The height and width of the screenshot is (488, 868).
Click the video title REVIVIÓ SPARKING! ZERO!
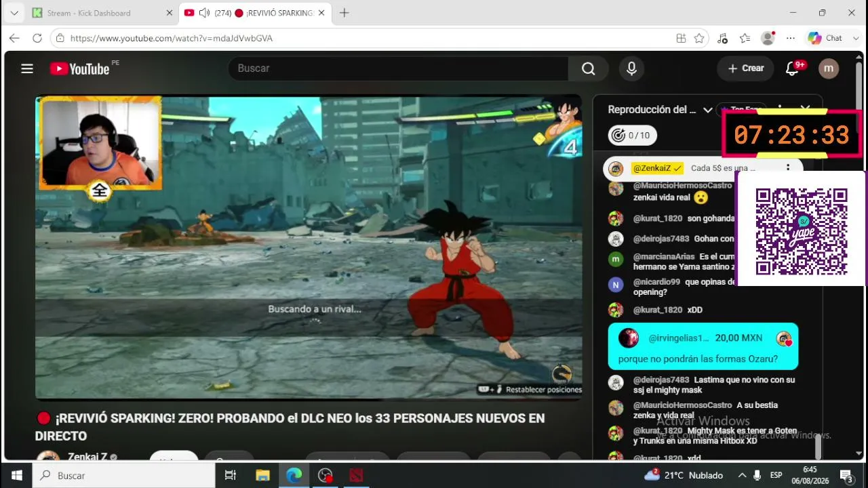(x=290, y=427)
